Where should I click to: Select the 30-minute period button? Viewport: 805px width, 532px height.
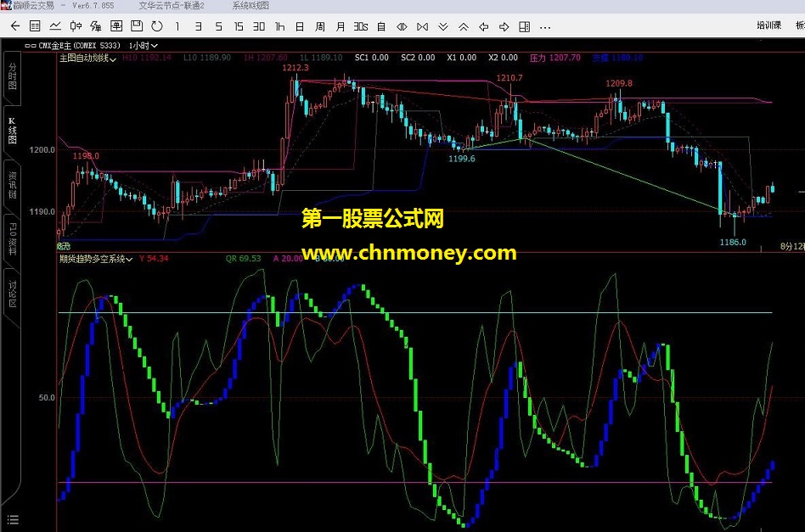pyautogui.click(x=259, y=26)
